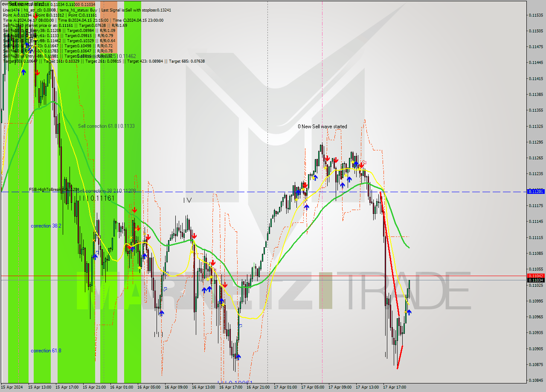Click the 'Target 423: 0.08984' text
Screen dimensions: 546x392
tap(145, 61)
